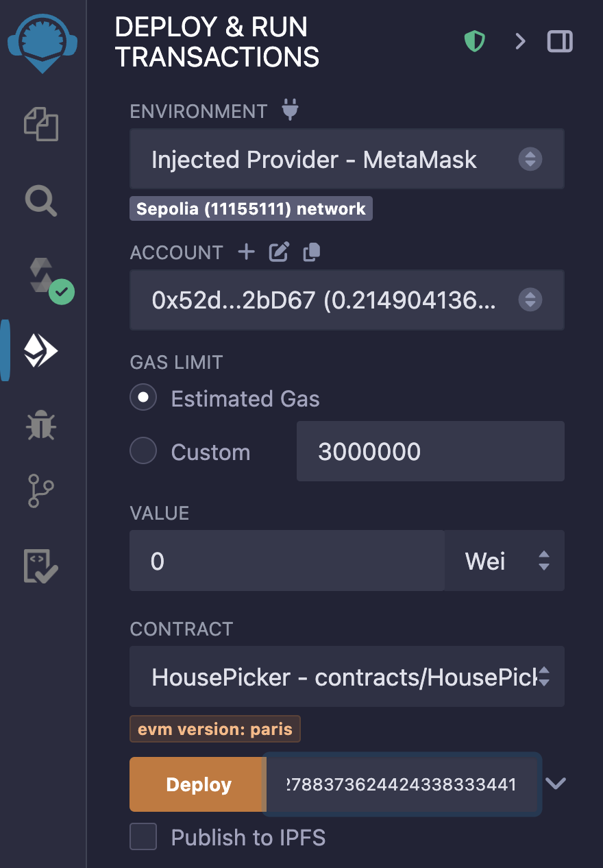Screen dimensions: 603x868
Task: Open the Environment provider dropdown
Action: point(347,159)
